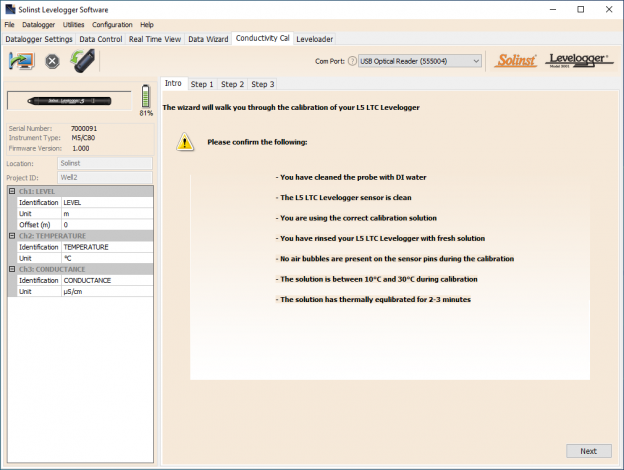
Task: Click the yellow warning triangle icon
Action: click(186, 142)
